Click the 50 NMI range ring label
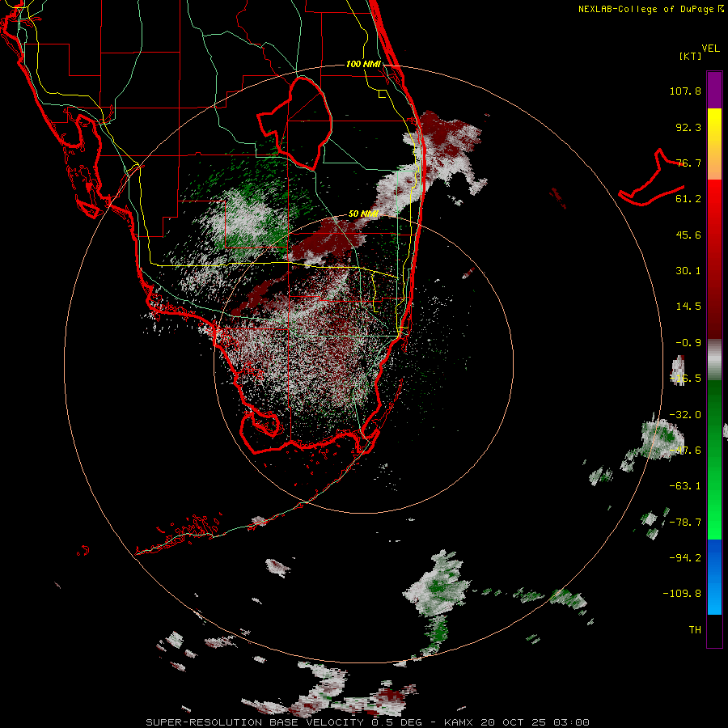Viewport: 728px width, 728px height. pos(363,214)
